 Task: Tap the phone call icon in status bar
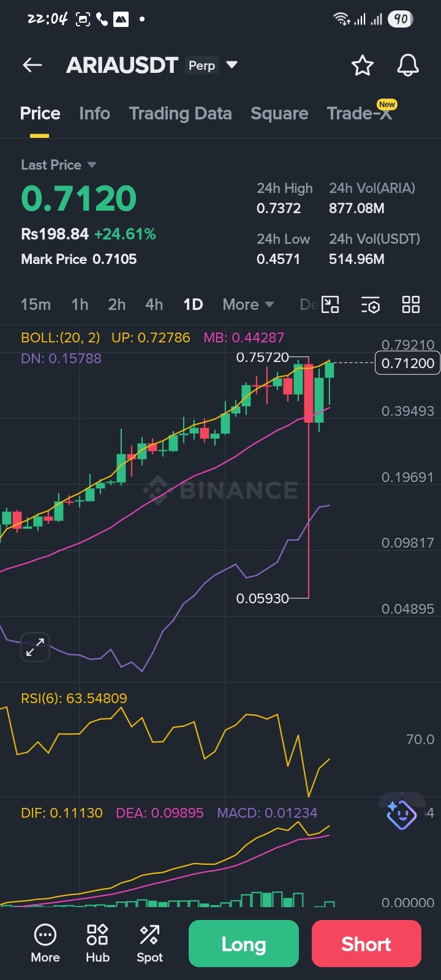click(102, 20)
